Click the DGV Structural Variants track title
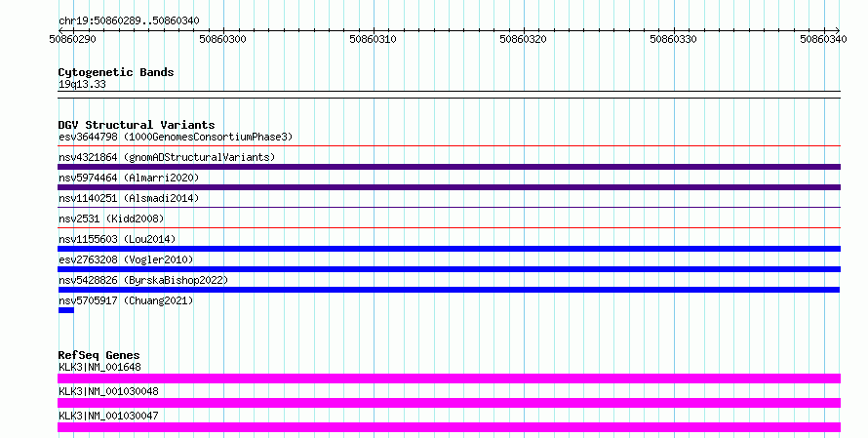This screenshot has height=438, width=868. click(137, 125)
